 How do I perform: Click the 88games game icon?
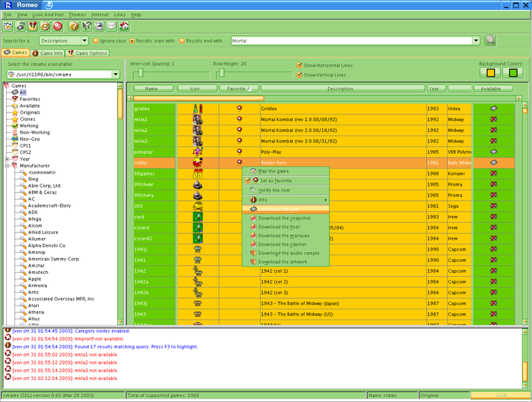[197, 174]
